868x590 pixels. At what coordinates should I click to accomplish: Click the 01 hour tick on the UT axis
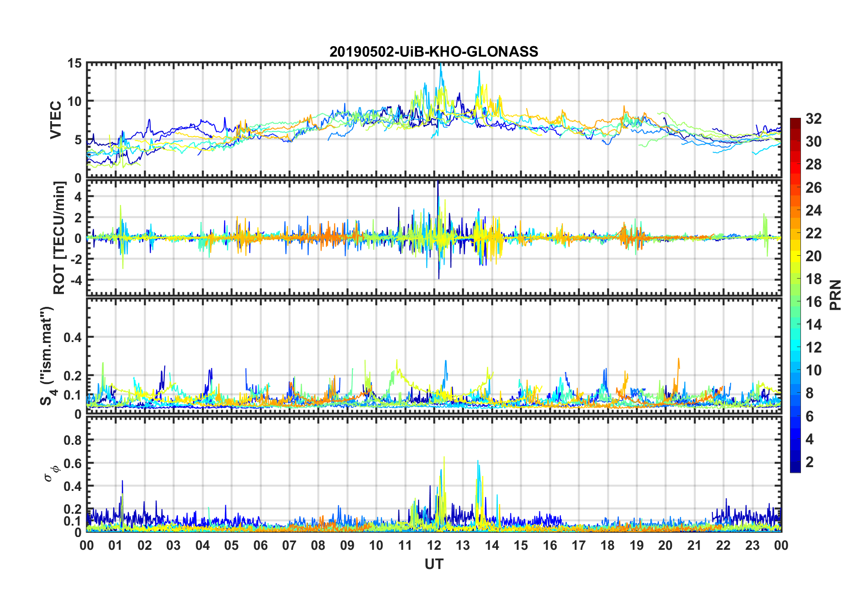(x=115, y=545)
